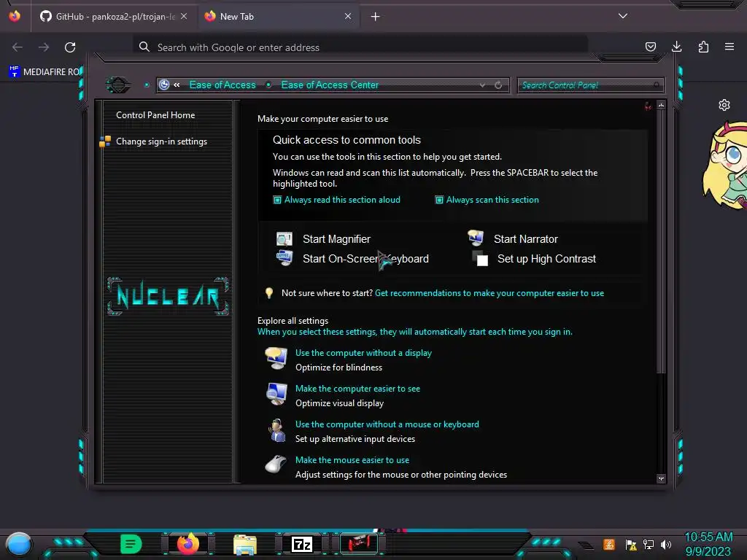Open the Firefox hamburger menu
This screenshot has height=560, width=747.
point(729,47)
